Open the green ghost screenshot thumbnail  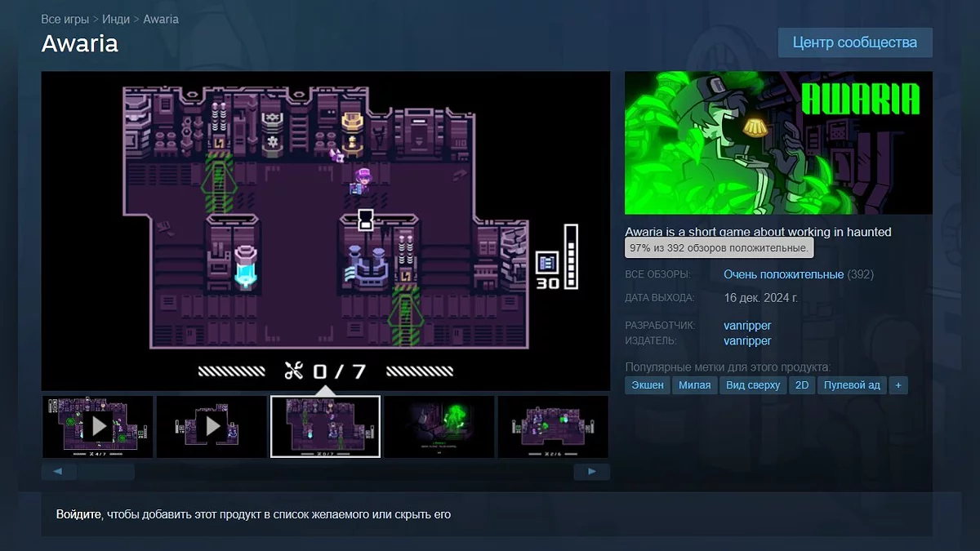pos(439,426)
